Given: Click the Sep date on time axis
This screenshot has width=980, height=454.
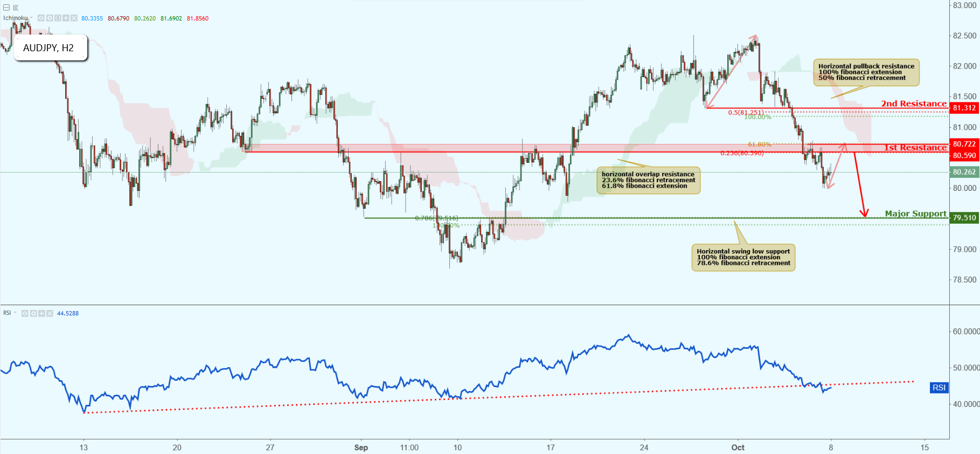Looking at the screenshot, I should point(361,448).
